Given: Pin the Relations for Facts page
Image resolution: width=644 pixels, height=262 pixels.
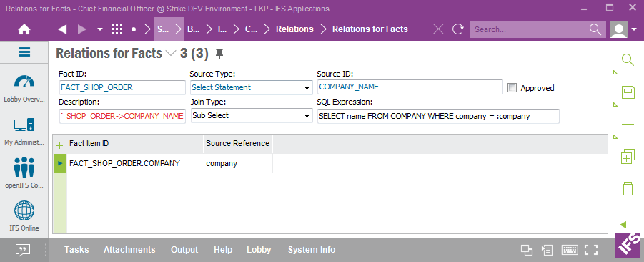Looking at the screenshot, I should (219, 54).
